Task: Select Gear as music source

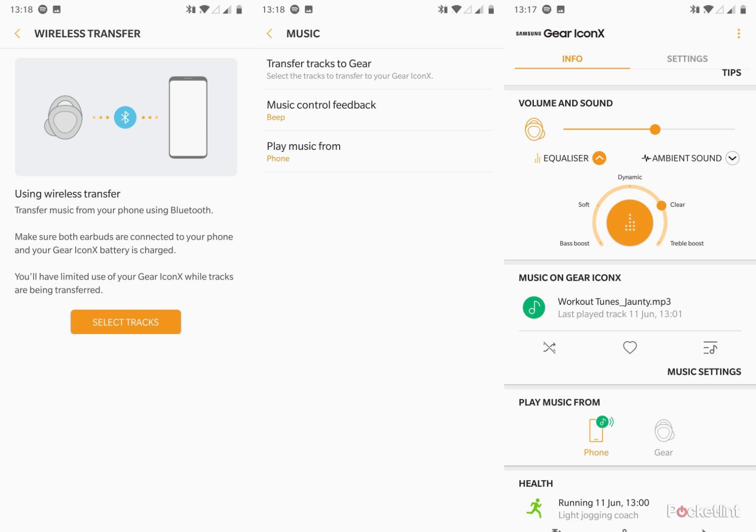Action: coord(664,438)
